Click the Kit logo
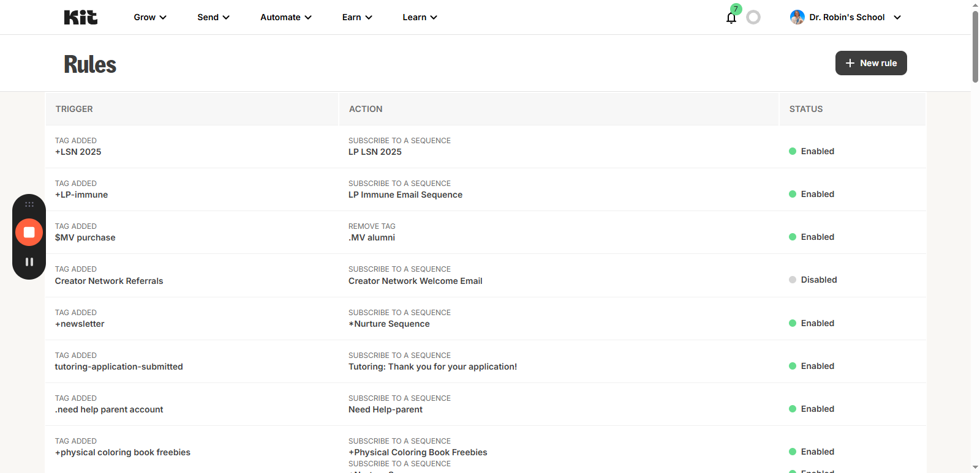980x473 pixels. point(80,17)
